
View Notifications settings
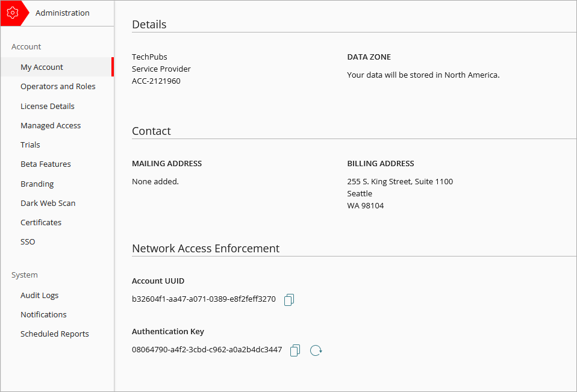43,314
